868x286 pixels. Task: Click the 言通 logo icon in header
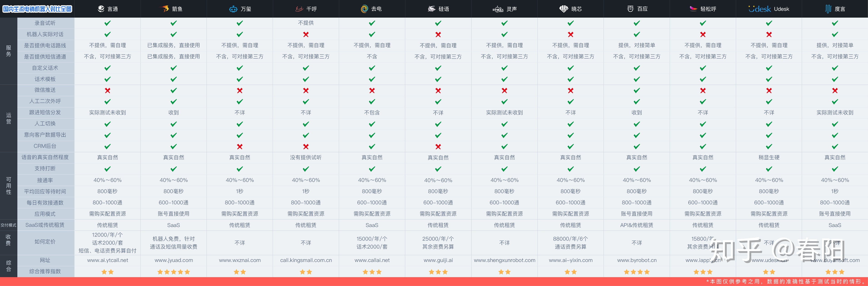[x=101, y=9]
